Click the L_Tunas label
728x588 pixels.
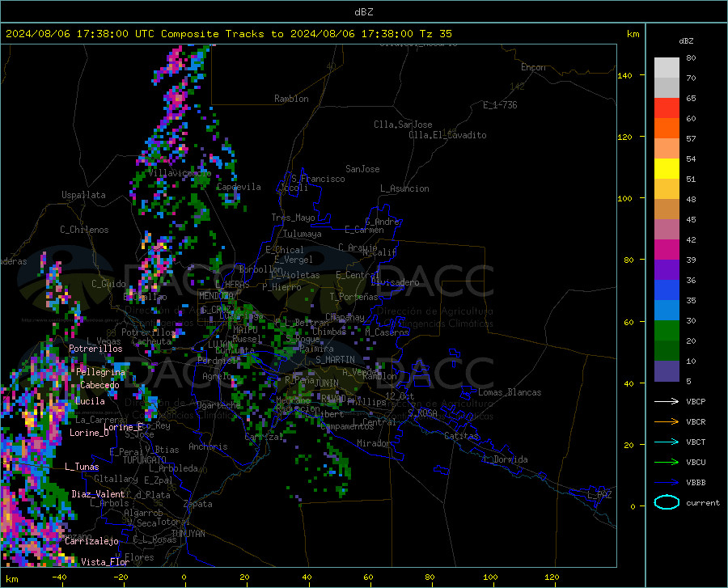[82, 467]
